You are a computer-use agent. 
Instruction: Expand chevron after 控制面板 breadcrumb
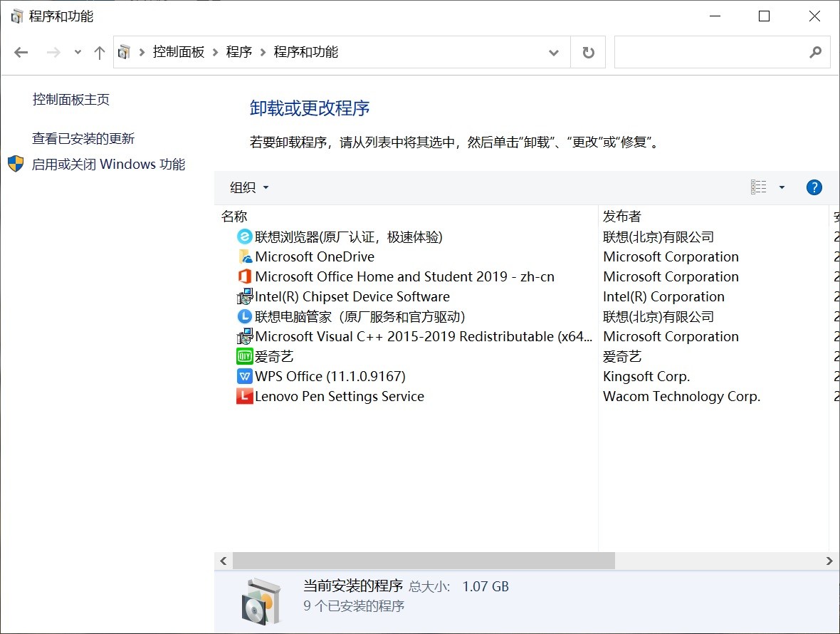click(216, 52)
